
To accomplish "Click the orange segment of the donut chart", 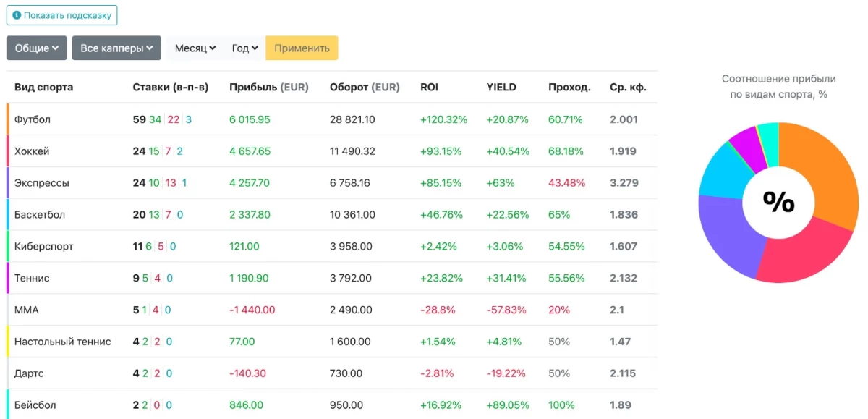I will click(825, 174).
